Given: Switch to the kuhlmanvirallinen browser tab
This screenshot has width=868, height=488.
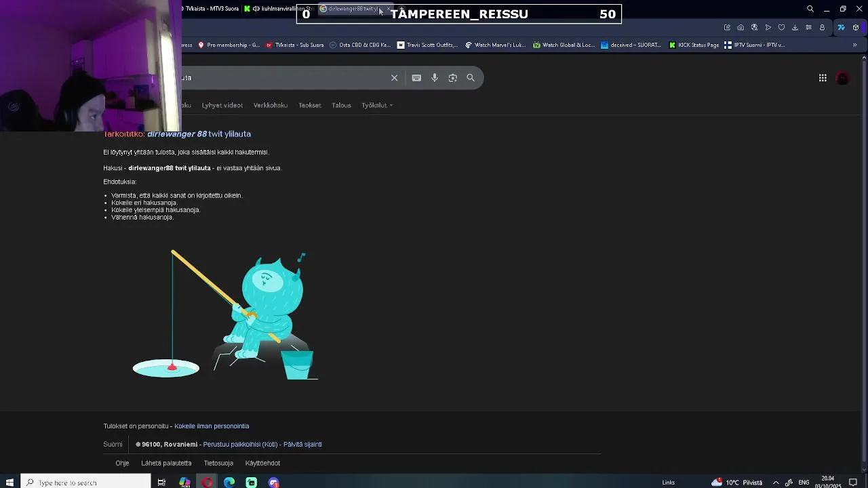Looking at the screenshot, I should pos(278,9).
